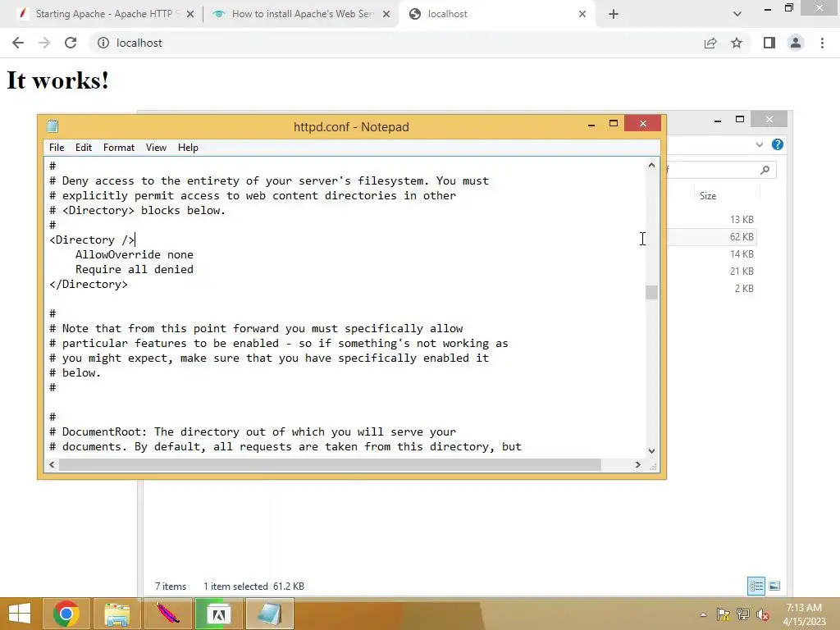The image size is (840, 630).
Task: Share this page icon in Chrome
Action: 710,43
